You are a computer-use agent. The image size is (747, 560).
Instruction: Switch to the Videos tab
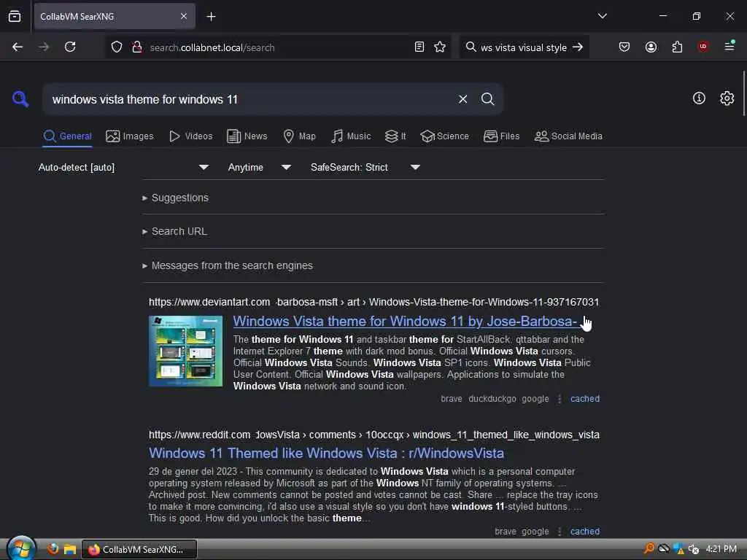click(190, 136)
